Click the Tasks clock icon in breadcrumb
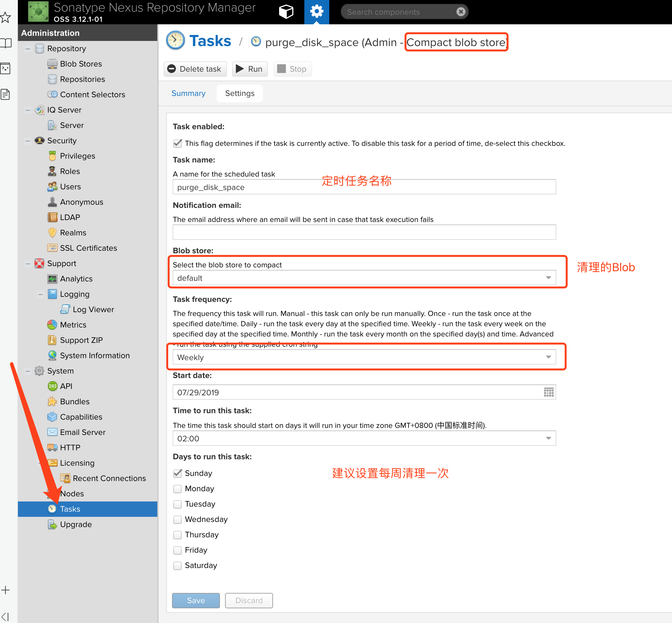 click(x=176, y=40)
